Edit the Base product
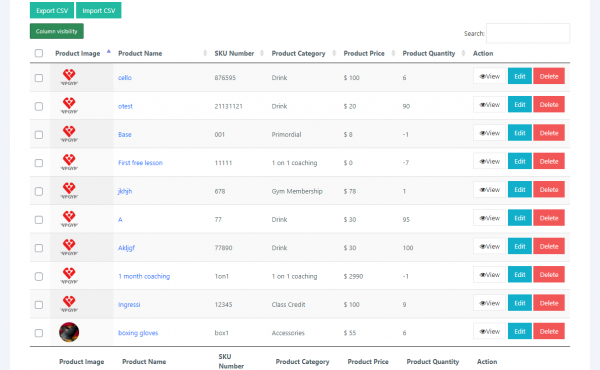The width and height of the screenshot is (600, 370). (x=520, y=133)
